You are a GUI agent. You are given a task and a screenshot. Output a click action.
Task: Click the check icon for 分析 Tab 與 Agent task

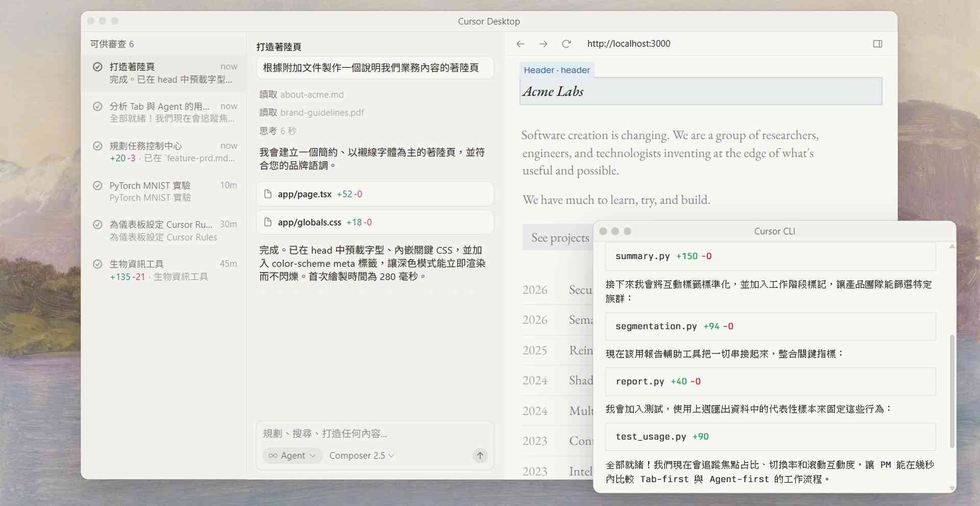(97, 106)
